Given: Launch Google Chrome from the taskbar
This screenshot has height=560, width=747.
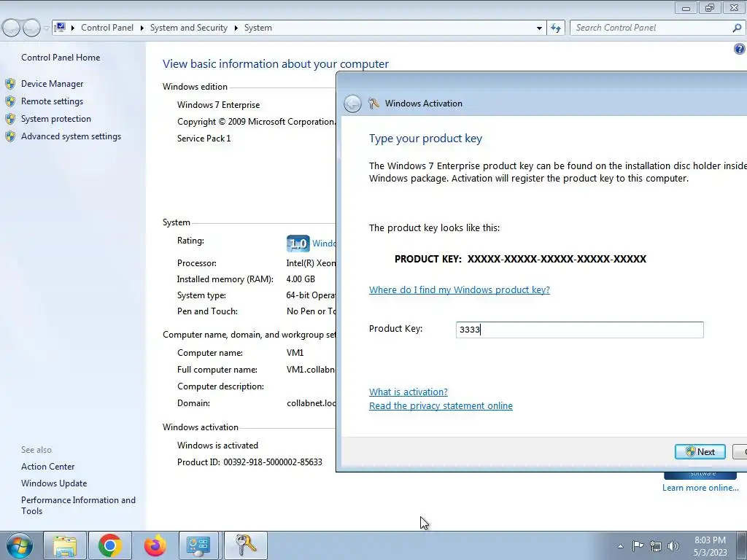Looking at the screenshot, I should (x=109, y=545).
